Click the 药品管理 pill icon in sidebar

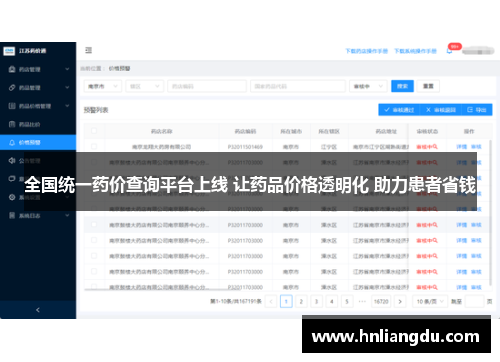[12, 88]
